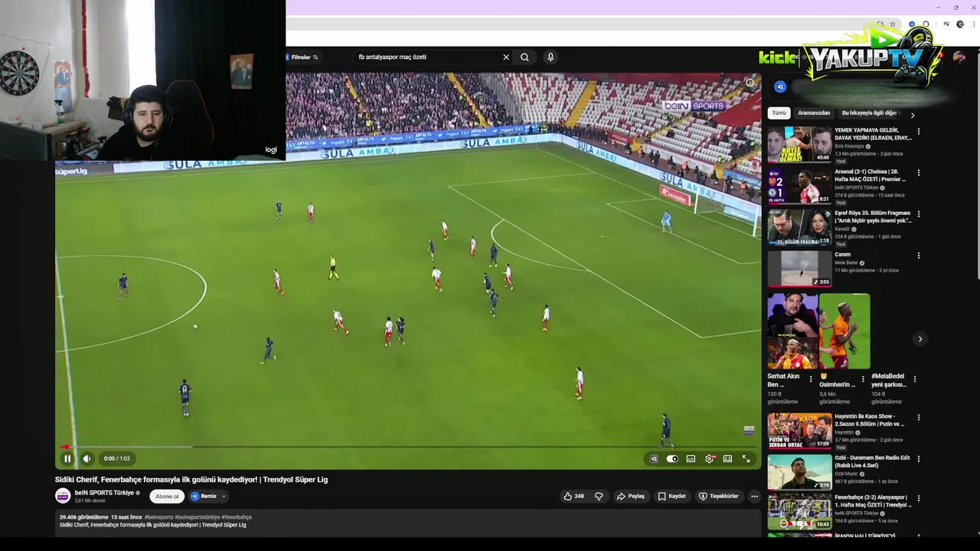This screenshot has width=980, height=551.
Task: Open the Arsenal (2-1) Chelsea highlights thumbnail
Action: pos(799,185)
